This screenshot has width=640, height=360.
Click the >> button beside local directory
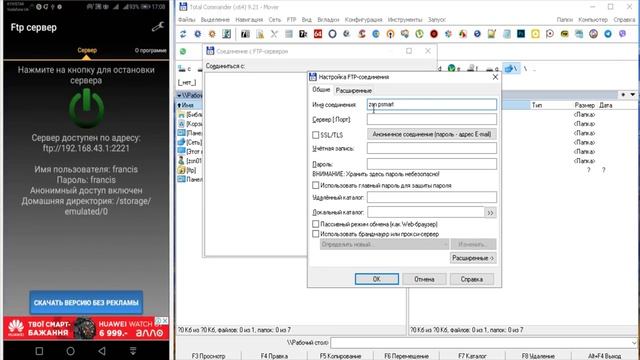tap(490, 213)
